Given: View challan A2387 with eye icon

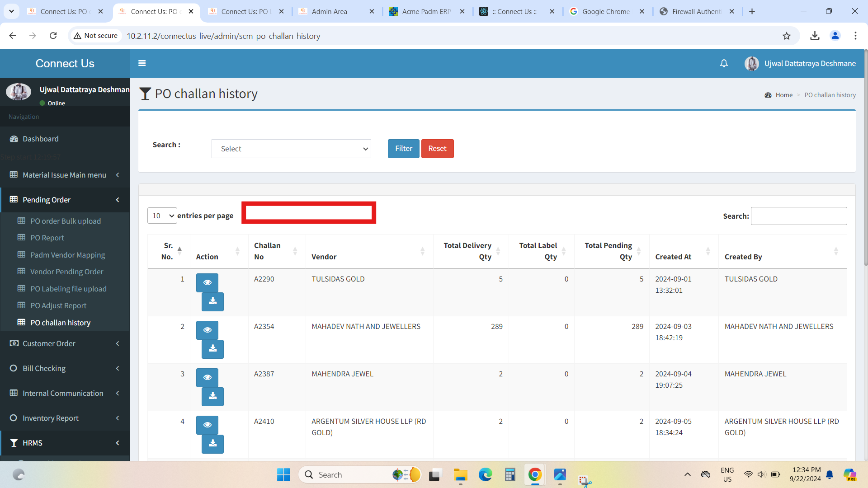Looking at the screenshot, I should coord(207,377).
